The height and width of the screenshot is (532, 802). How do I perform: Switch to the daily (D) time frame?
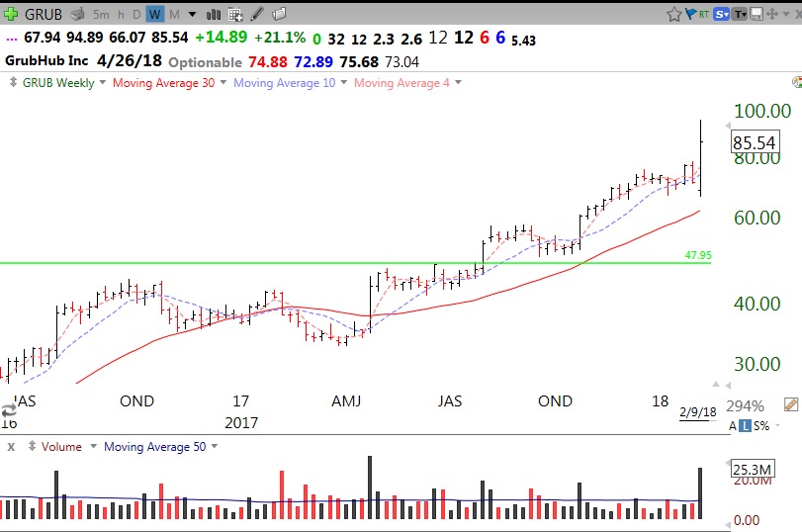(136, 14)
